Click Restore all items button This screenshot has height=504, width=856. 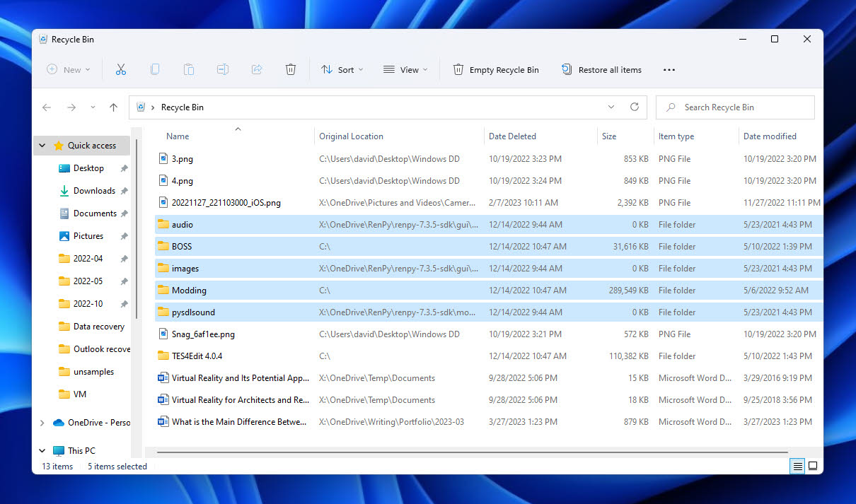[x=601, y=70]
